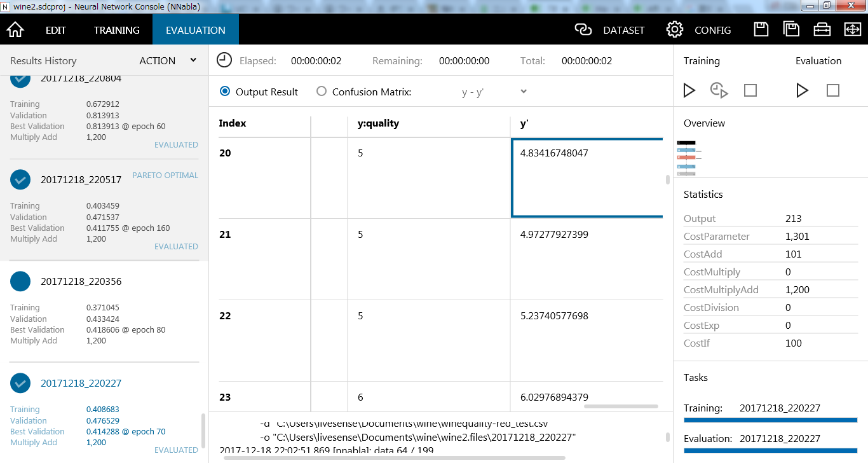The height and width of the screenshot is (463, 868).
Task: Click the Results History vertical scrollbar
Action: 204,431
